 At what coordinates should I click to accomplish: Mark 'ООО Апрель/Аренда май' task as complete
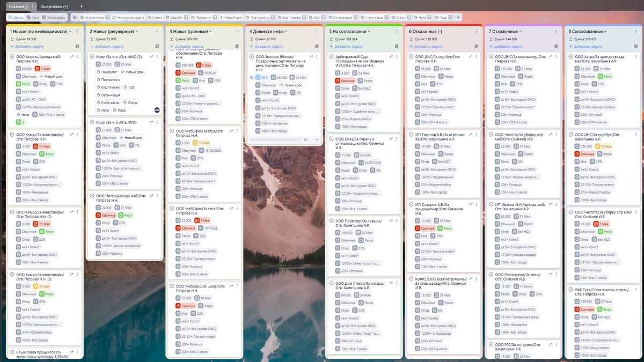click(12, 56)
